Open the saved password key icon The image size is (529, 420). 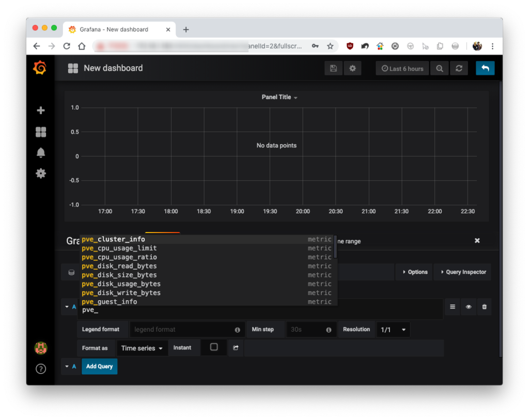coord(315,46)
